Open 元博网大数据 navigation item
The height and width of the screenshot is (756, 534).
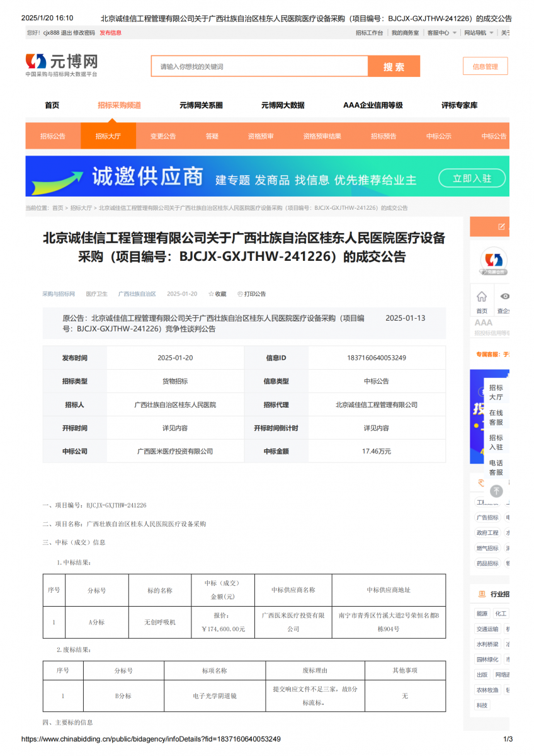click(x=283, y=105)
